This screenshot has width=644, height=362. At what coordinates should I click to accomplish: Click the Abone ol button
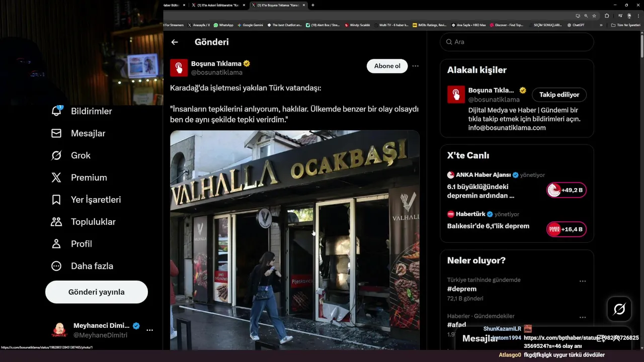coord(387,66)
